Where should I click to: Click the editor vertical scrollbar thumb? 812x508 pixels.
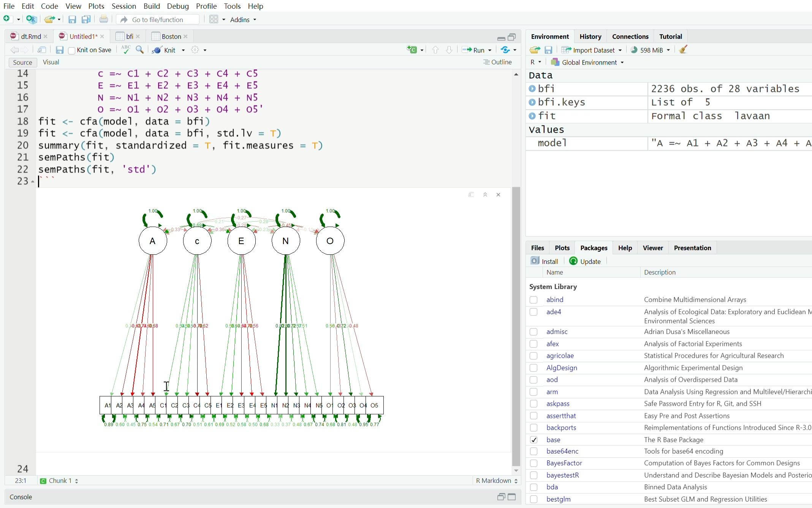tap(516, 326)
